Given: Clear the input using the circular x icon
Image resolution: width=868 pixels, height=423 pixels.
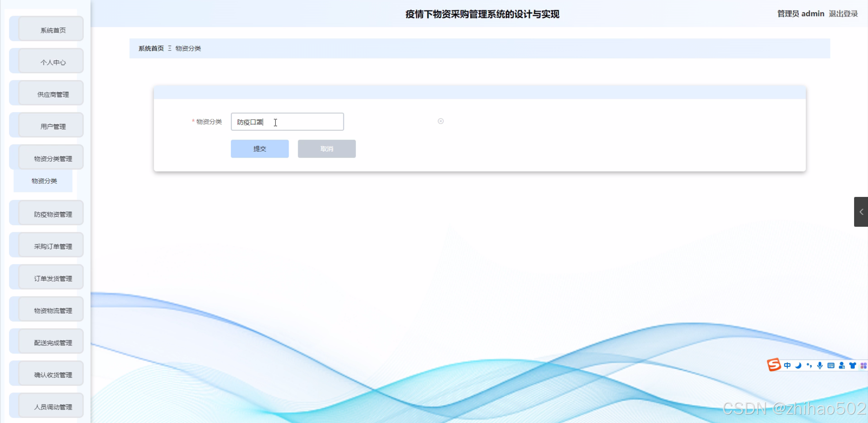Looking at the screenshot, I should tap(440, 121).
